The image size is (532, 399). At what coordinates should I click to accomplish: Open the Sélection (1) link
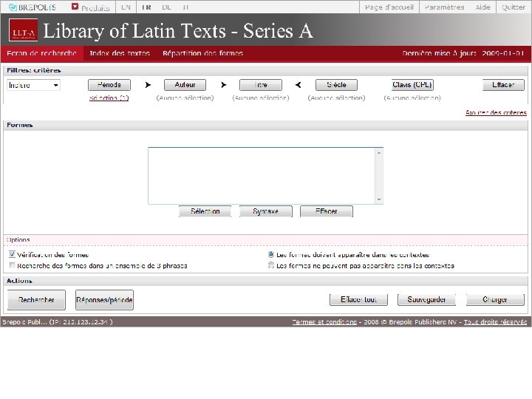click(x=109, y=98)
